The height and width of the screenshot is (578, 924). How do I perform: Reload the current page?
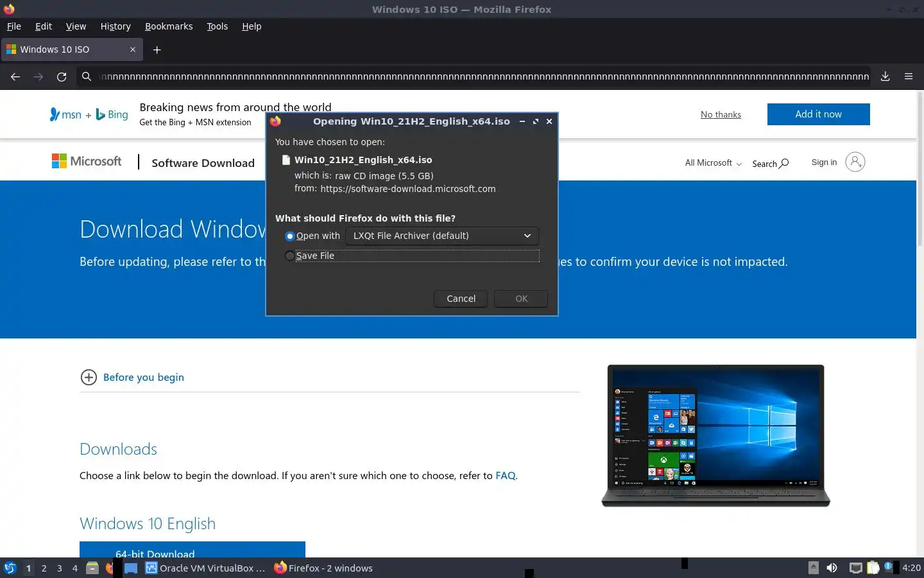tap(62, 76)
